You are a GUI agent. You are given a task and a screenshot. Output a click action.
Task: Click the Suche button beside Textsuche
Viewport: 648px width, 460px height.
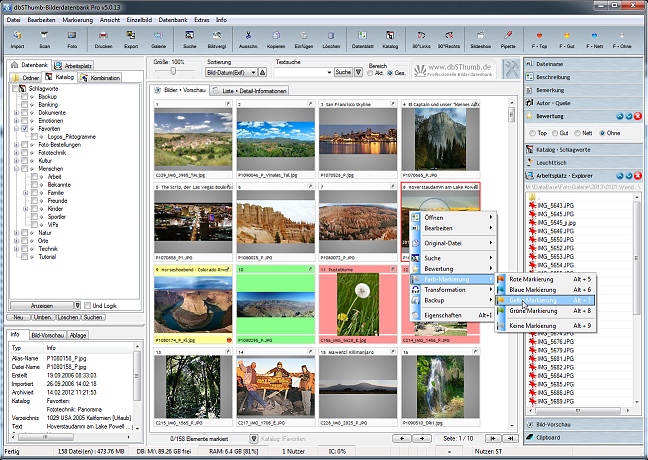[x=343, y=73]
